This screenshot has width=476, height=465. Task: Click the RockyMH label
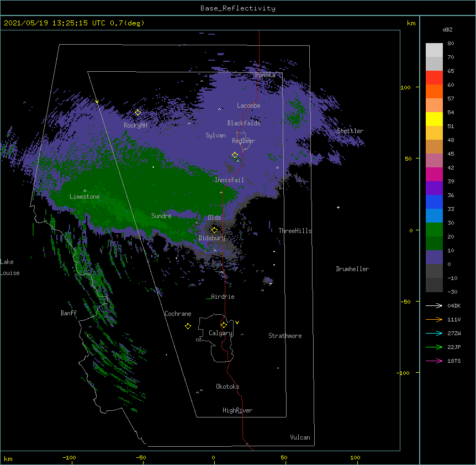click(x=135, y=125)
